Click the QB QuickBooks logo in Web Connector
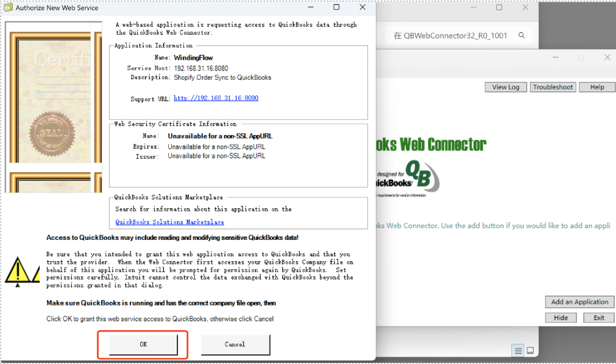The image size is (616, 364). coord(422,176)
